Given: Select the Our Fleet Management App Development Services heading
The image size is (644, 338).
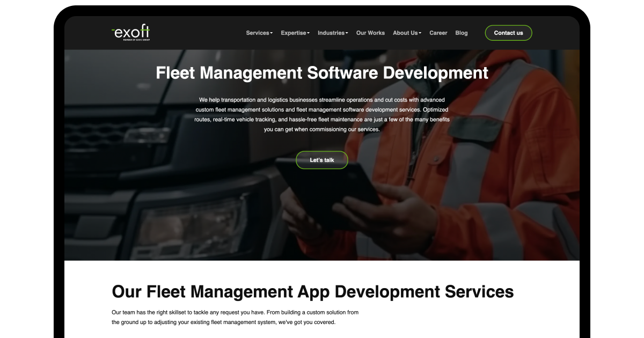Looking at the screenshot, I should [313, 291].
